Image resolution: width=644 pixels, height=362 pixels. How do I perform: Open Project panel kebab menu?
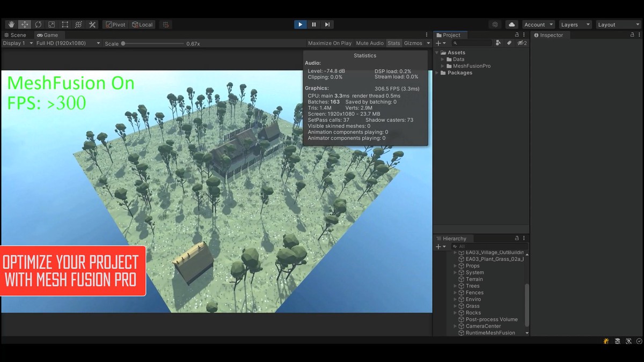(x=524, y=35)
